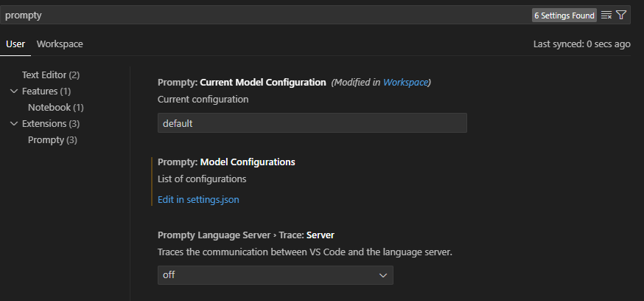Viewport: 644px width, 301px height.
Task: Click the List of configurations description
Action: (x=202, y=179)
